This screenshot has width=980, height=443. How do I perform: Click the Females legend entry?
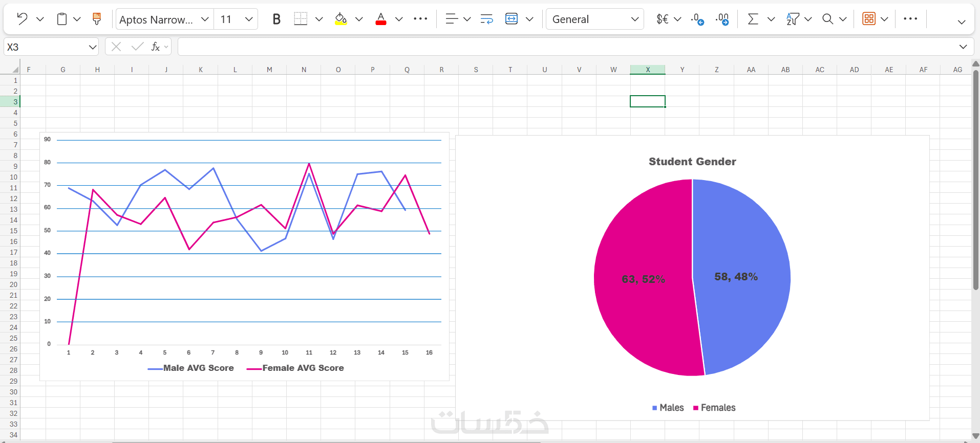click(x=714, y=408)
